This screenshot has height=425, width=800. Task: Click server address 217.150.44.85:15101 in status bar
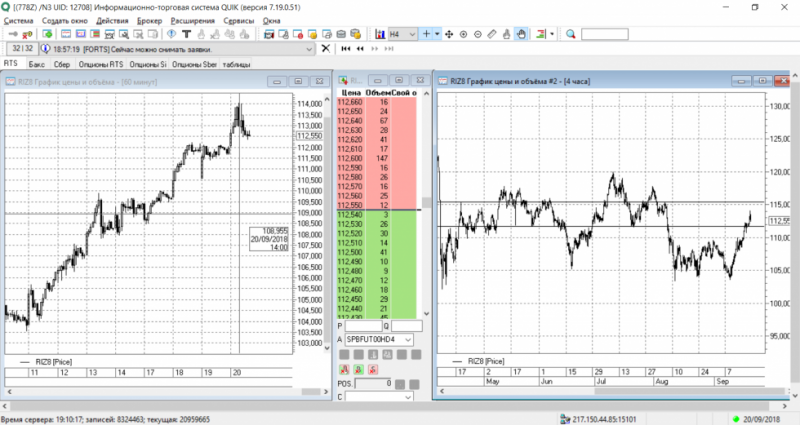604,419
